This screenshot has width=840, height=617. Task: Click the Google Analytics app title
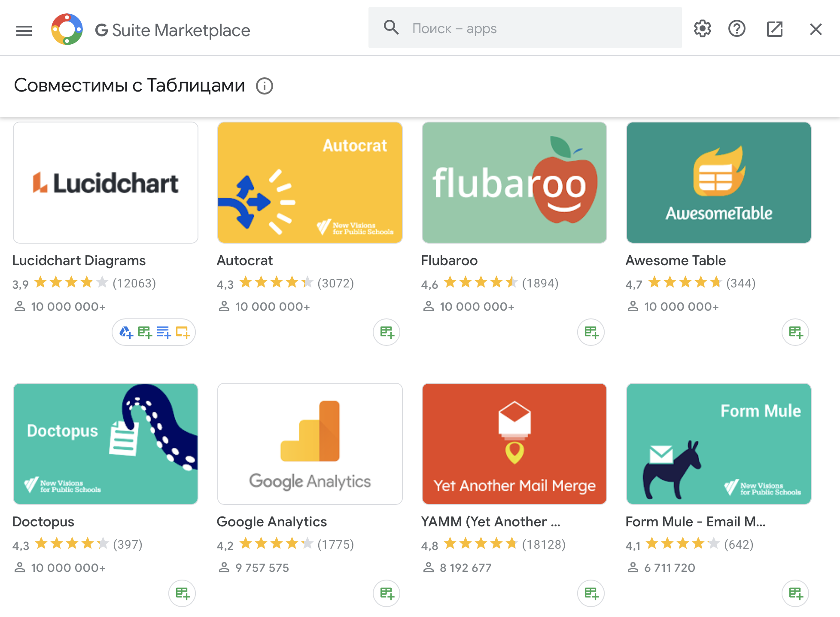(272, 522)
